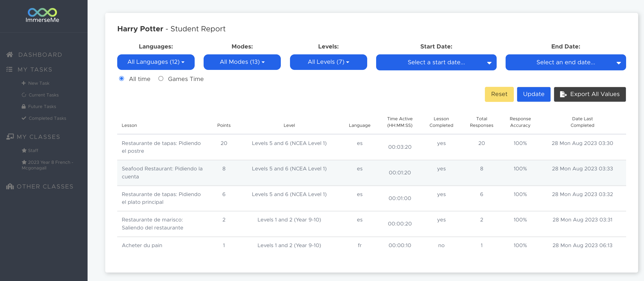Click the yellow Reset button
This screenshot has width=644, height=281.
(x=499, y=94)
